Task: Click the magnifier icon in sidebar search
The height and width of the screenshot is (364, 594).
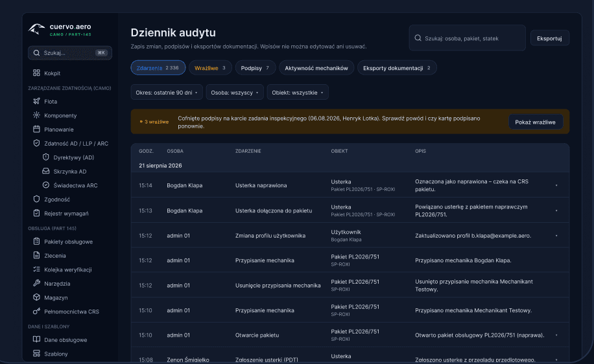Action: tap(36, 53)
